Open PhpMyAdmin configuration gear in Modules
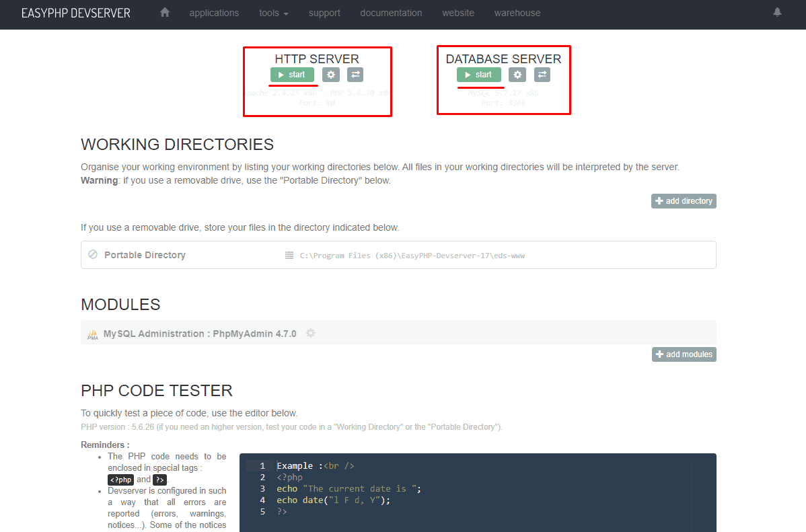This screenshot has height=532, width=806. point(310,333)
